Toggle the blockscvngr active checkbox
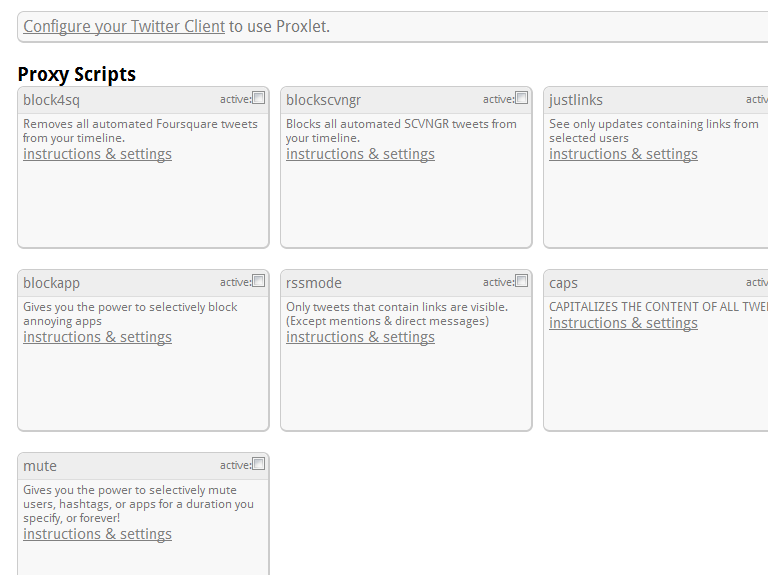Viewport: 768px width, 575px height. [x=522, y=98]
